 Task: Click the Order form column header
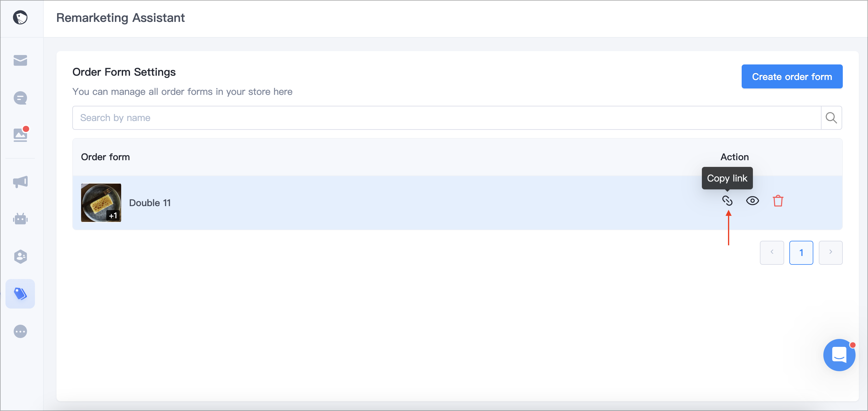105,157
